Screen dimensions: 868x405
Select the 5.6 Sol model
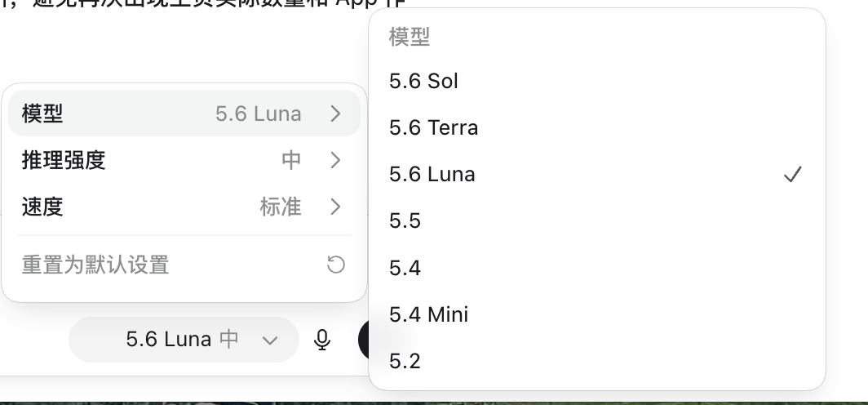[x=597, y=81]
